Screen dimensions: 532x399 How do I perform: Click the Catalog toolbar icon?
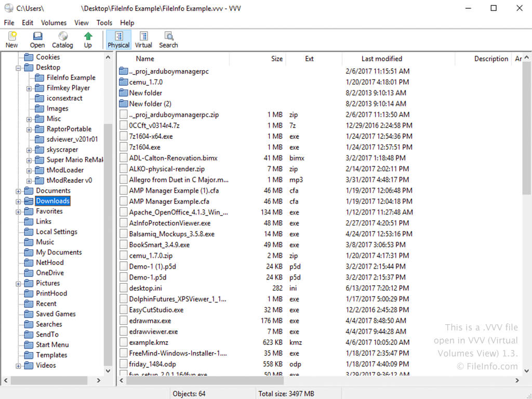[x=62, y=39]
